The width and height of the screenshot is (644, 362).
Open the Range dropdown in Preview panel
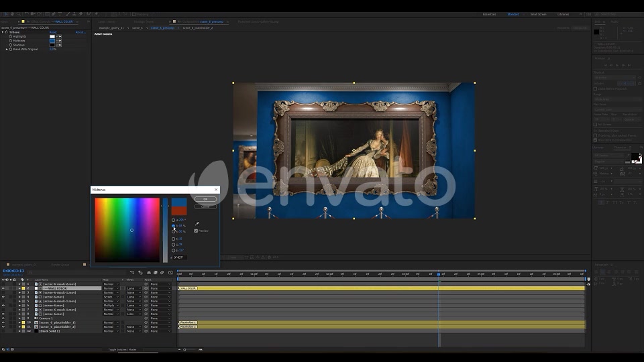tap(617, 99)
